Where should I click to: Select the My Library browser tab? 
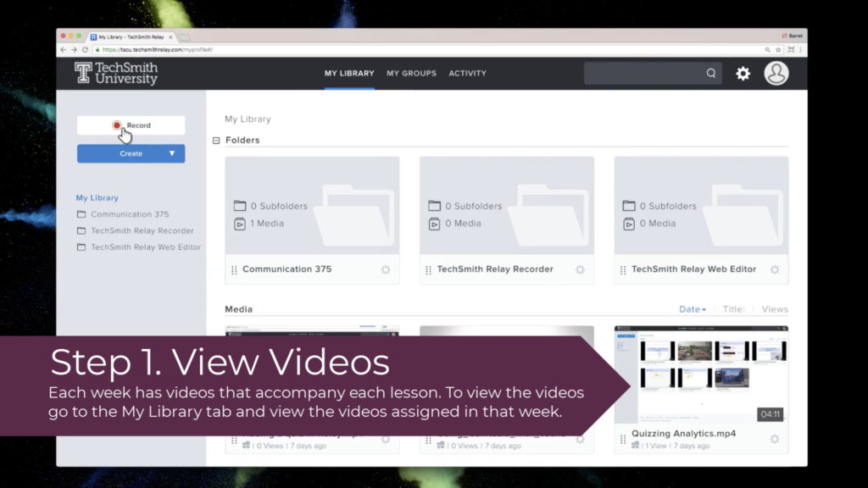131,37
